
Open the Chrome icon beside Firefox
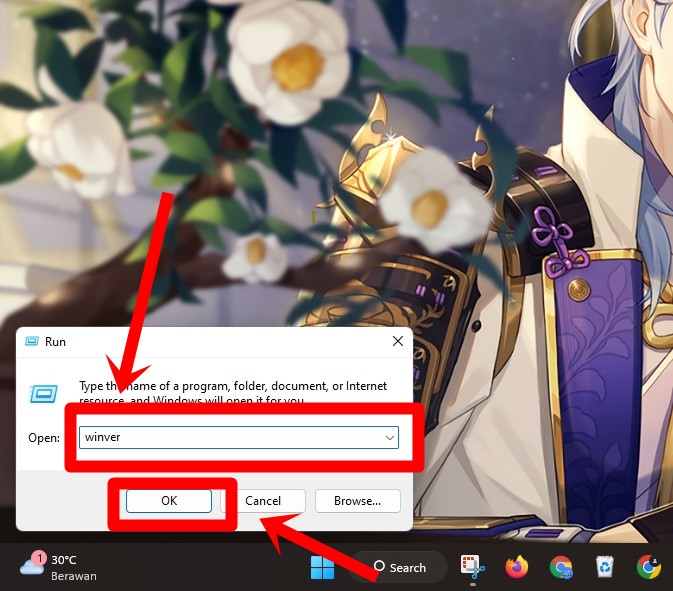[561, 567]
